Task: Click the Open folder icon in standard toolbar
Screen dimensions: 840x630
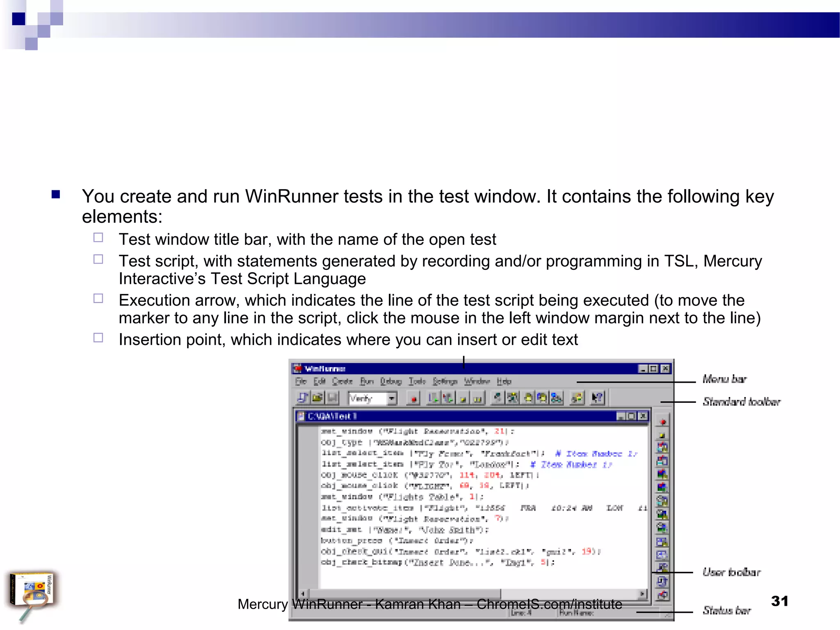Action: 317,397
